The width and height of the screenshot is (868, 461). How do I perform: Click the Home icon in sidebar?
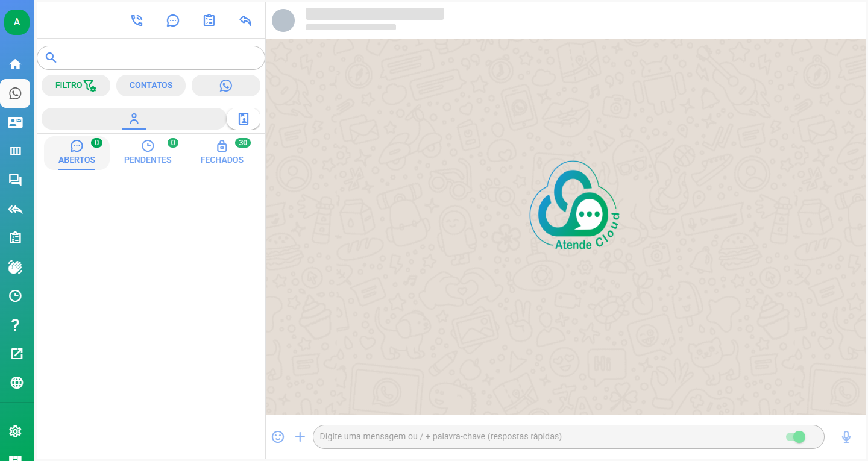[x=16, y=64]
